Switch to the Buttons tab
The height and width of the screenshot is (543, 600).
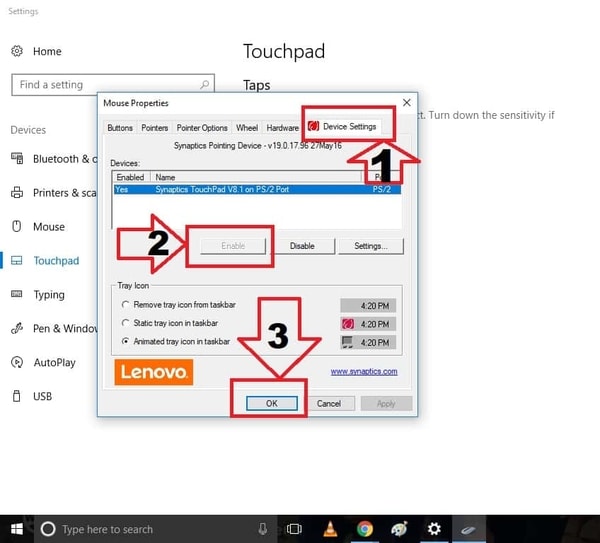point(120,128)
